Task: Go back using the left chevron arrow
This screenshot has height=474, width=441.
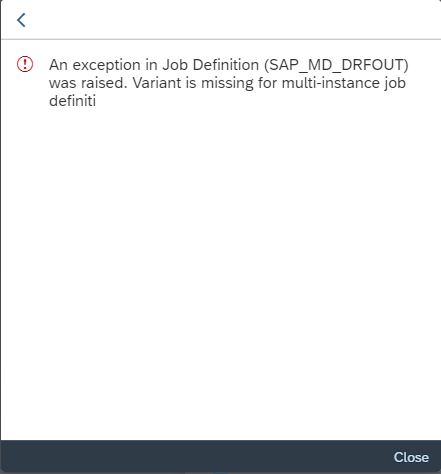Action: coord(21,20)
